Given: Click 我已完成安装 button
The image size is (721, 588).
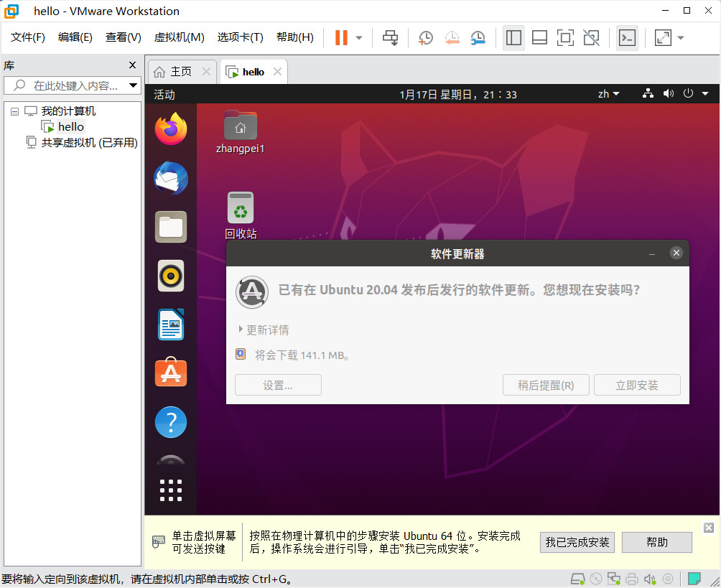Looking at the screenshot, I should point(577,543).
